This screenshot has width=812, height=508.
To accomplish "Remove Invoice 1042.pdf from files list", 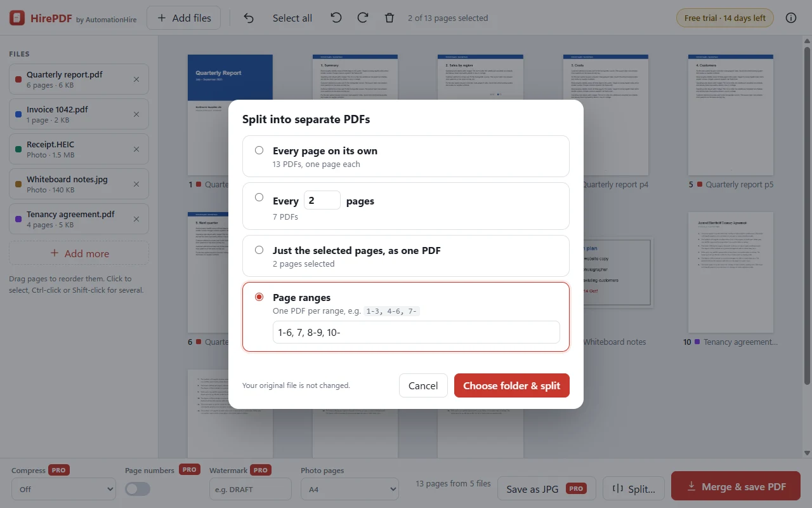I will (x=136, y=114).
